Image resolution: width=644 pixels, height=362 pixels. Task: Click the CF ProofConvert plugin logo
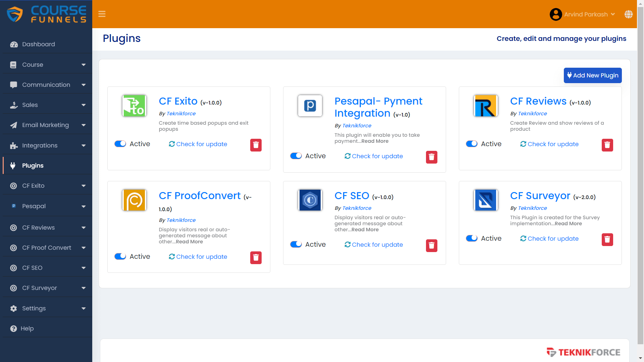(134, 200)
